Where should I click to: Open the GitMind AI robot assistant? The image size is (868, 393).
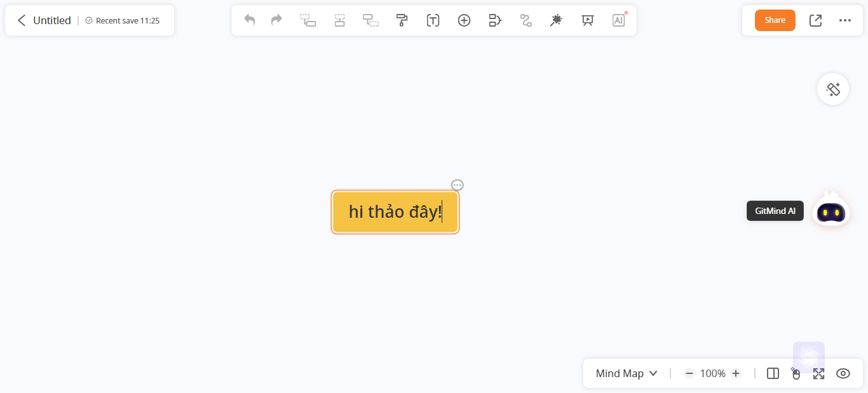point(831,211)
